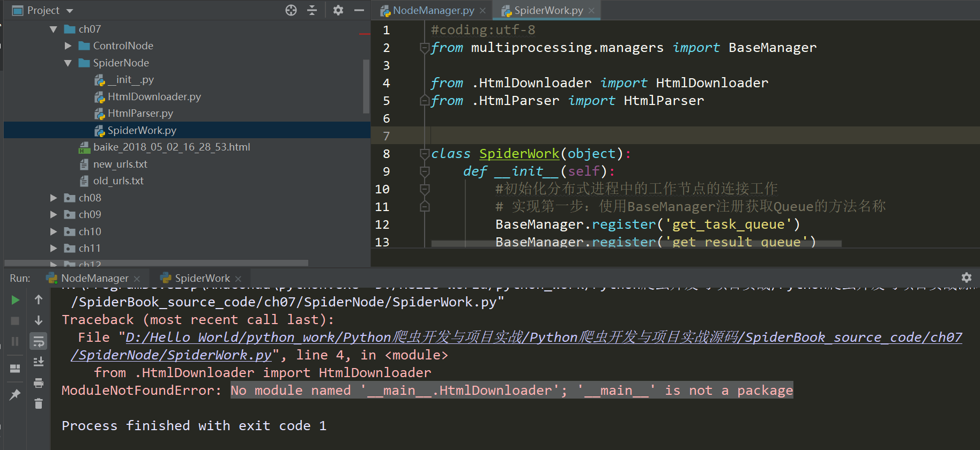Viewport: 980px width, 450px height.
Task: Click the editor horizontal scrollbar
Action: pos(636,244)
